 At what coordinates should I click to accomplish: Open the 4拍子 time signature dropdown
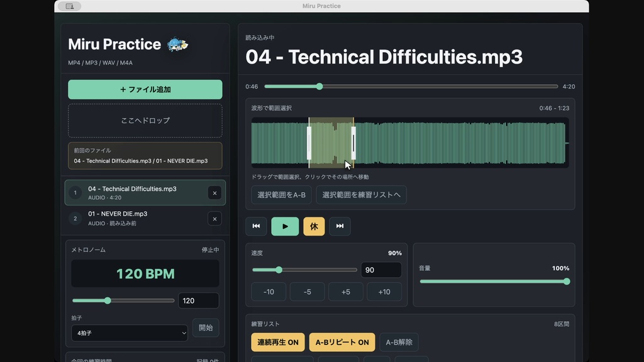(x=130, y=333)
